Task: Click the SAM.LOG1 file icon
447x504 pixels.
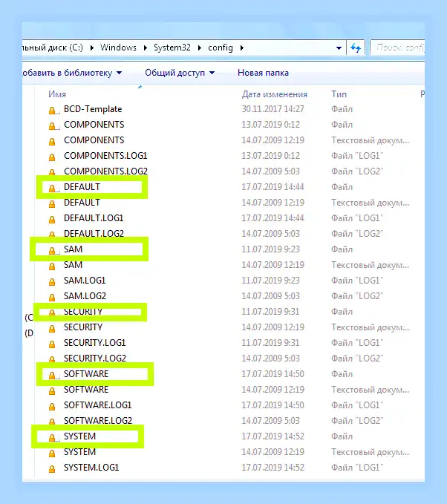Action: point(52,282)
